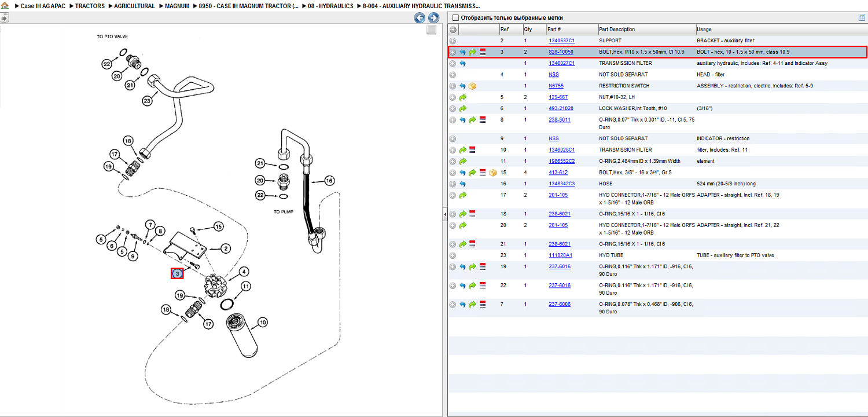Click the green arrow on row 493-21020
This screenshot has width=868, height=417.
click(x=462, y=108)
